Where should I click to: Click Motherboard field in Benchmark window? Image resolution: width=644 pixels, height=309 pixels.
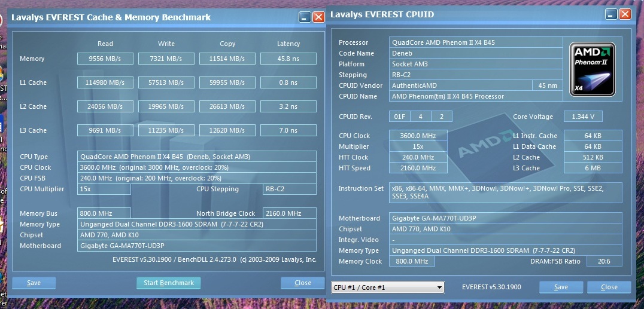pos(197,246)
